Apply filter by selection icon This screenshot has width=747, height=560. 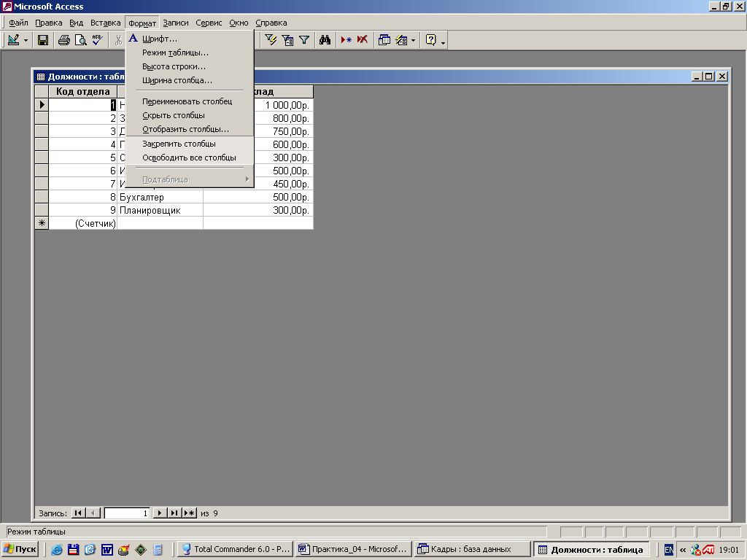[x=271, y=40]
